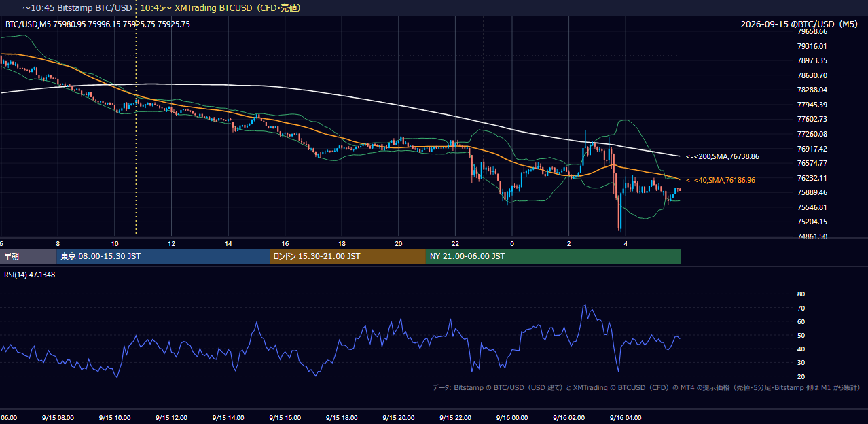This screenshot has width=868, height=424.
Task: Click price axis value 79316.01
Action: tap(812, 46)
